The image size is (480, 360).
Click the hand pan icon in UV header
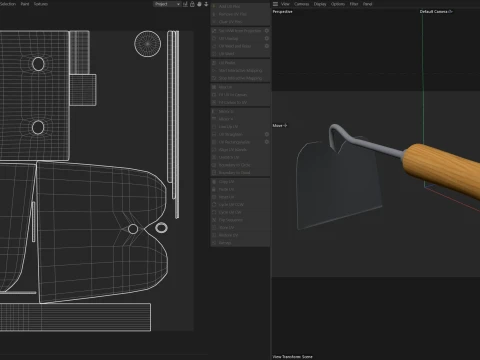(199, 4)
